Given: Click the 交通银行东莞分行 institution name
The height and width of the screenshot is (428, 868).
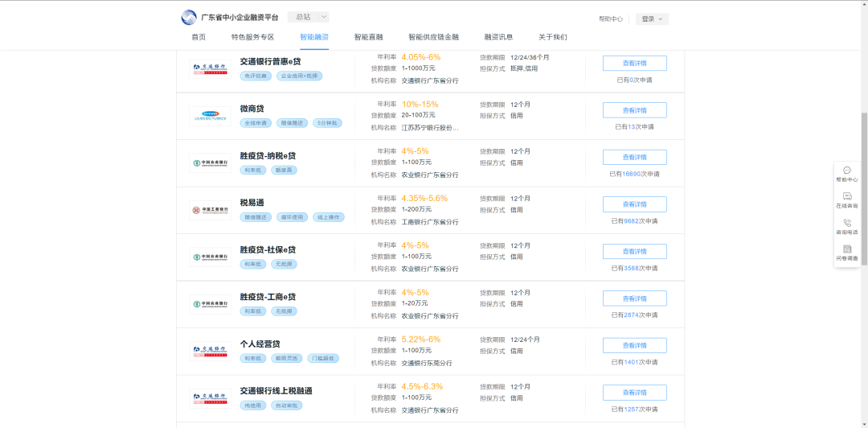Looking at the screenshot, I should point(427,363).
